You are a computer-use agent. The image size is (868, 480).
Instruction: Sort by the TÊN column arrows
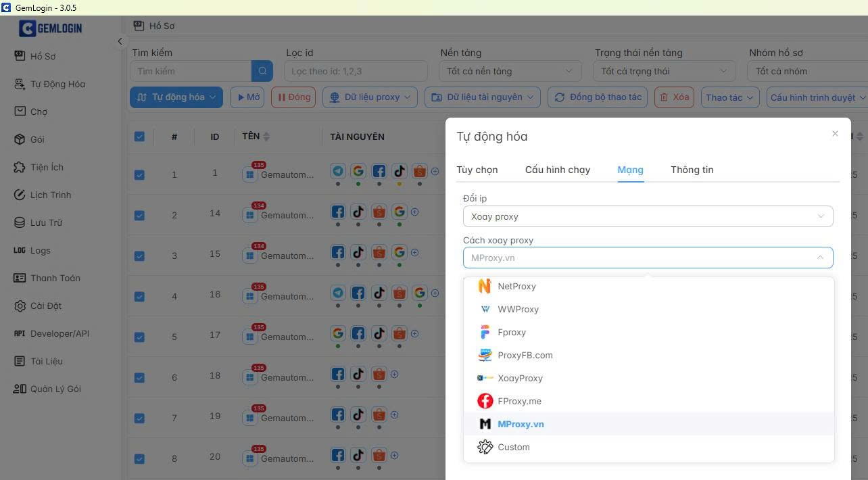266,137
